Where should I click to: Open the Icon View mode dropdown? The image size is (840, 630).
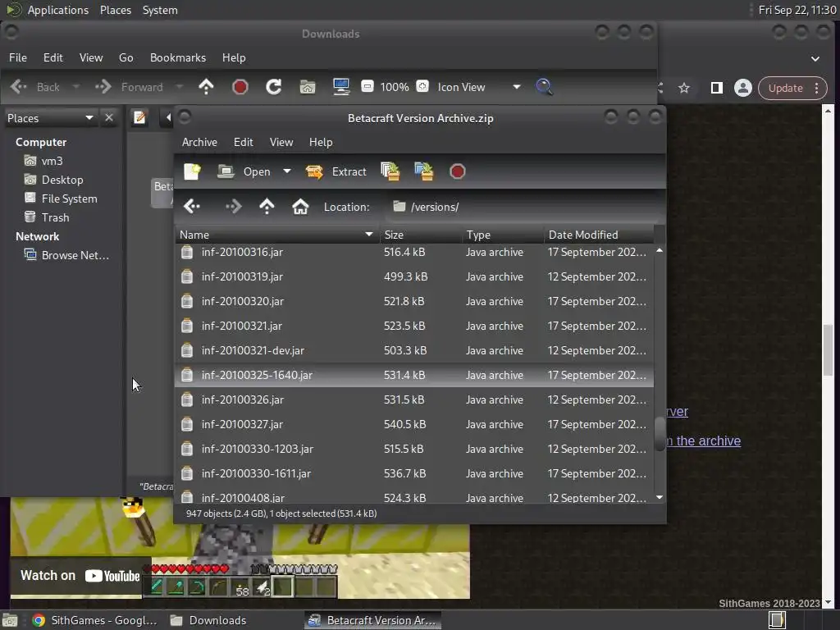[478, 87]
